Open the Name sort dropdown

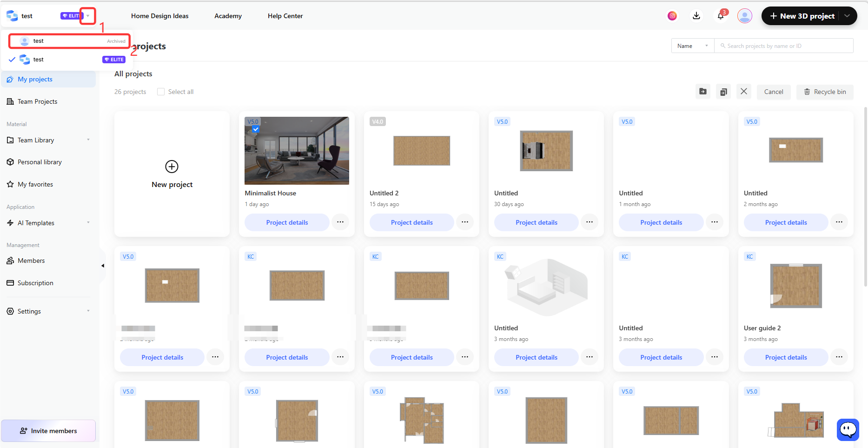click(x=693, y=46)
